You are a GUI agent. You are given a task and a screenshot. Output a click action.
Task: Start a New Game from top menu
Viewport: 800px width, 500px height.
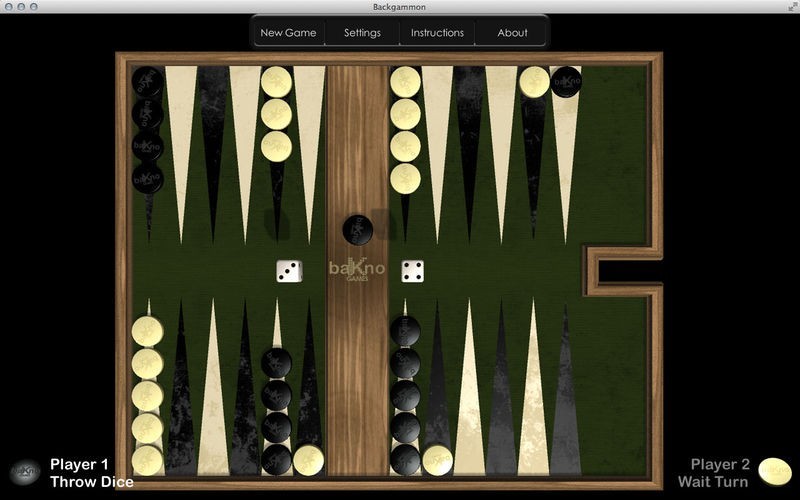pyautogui.click(x=288, y=32)
